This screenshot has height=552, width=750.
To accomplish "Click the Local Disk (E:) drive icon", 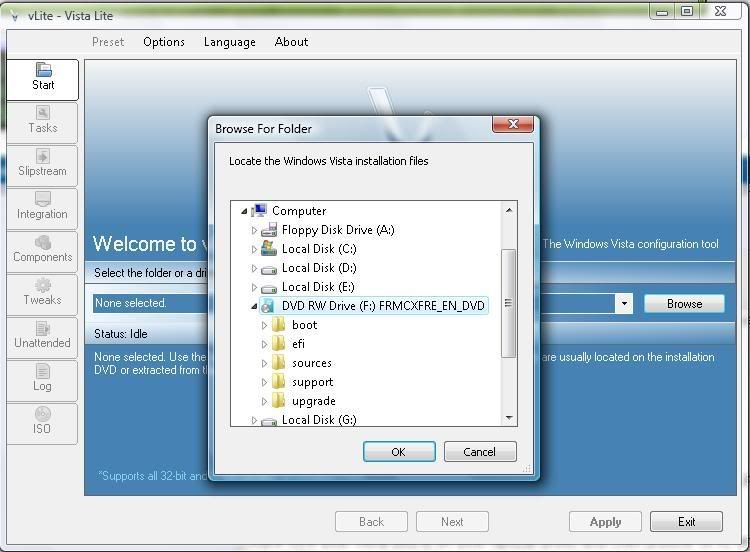I will [x=269, y=288].
